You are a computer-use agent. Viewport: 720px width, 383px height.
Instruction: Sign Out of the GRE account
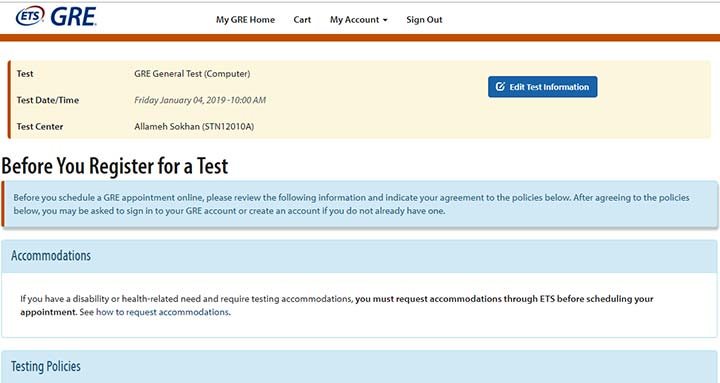pyautogui.click(x=424, y=20)
